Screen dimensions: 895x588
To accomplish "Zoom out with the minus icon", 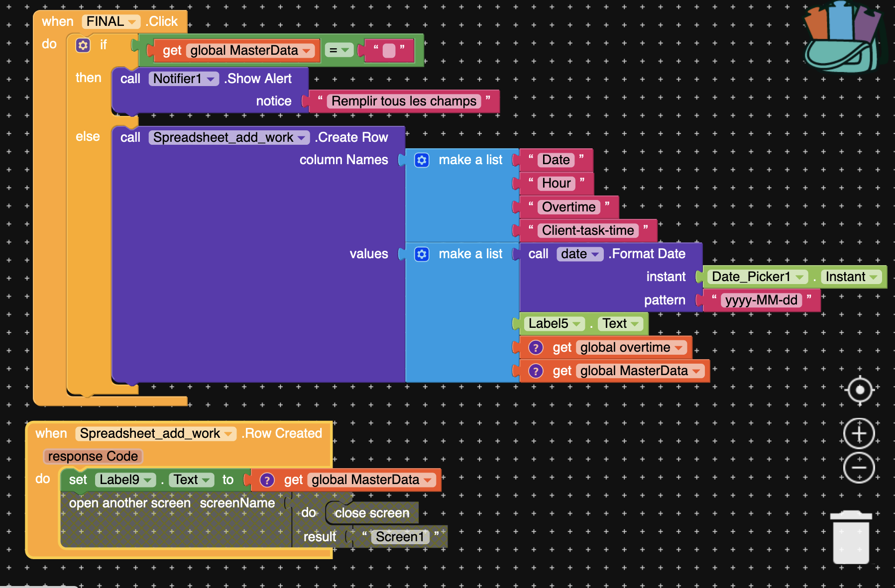I will click(859, 468).
